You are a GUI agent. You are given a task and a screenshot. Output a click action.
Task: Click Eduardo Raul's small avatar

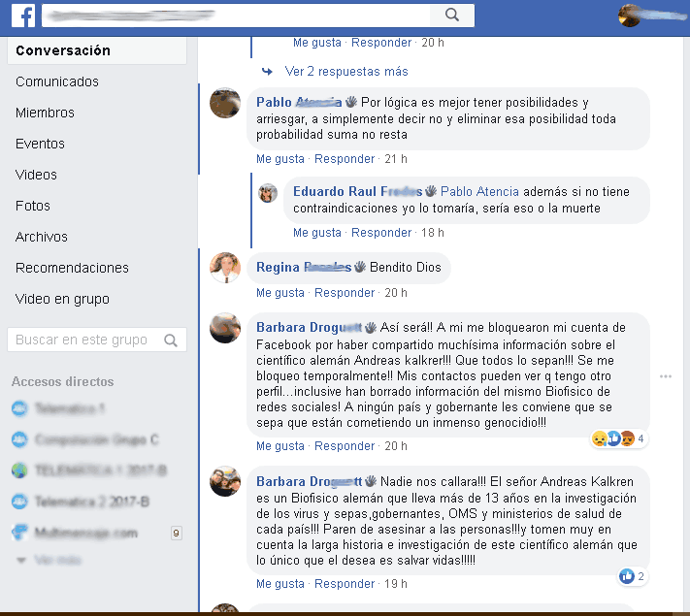[268, 193]
